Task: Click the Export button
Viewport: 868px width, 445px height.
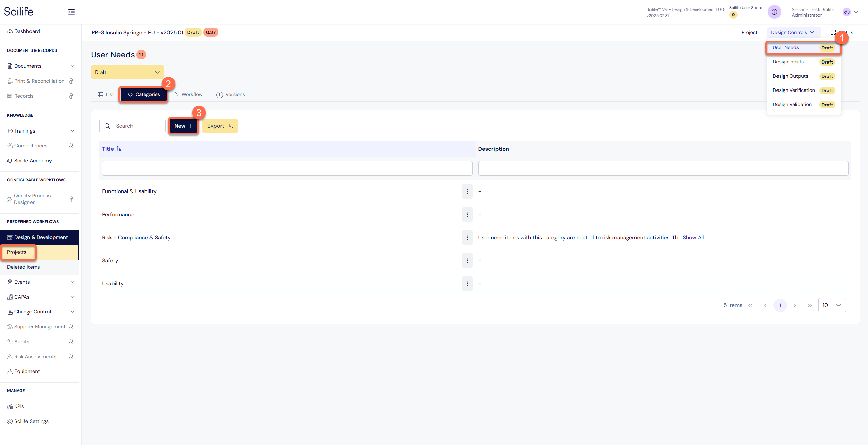Action: pyautogui.click(x=220, y=126)
